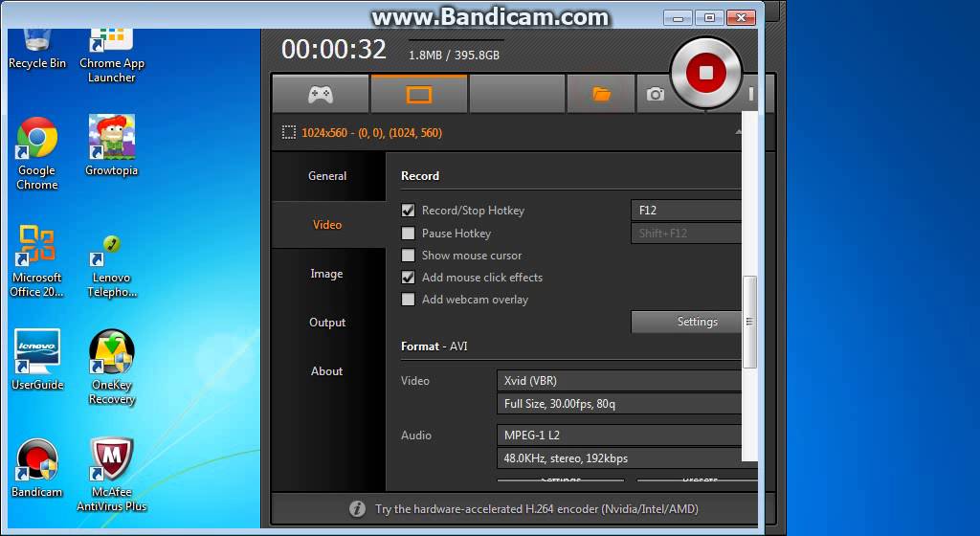Click the empty third mode tab
The image size is (980, 536).
click(517, 95)
